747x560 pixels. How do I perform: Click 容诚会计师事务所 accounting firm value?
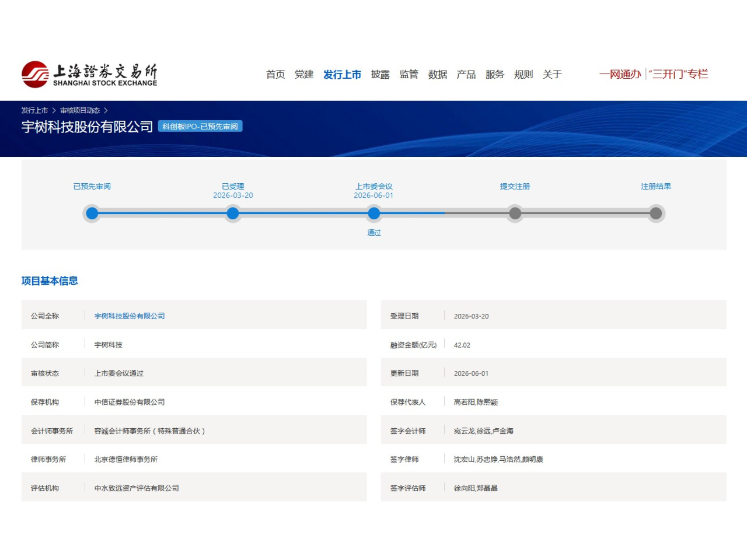tap(150, 431)
